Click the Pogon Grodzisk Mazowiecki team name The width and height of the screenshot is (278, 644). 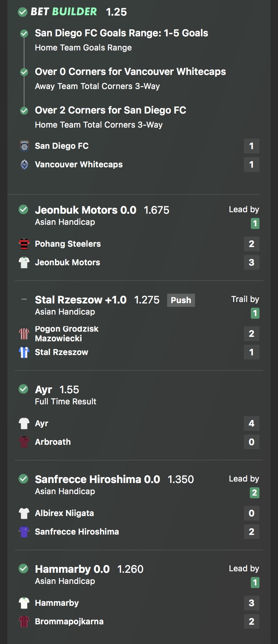(67, 333)
